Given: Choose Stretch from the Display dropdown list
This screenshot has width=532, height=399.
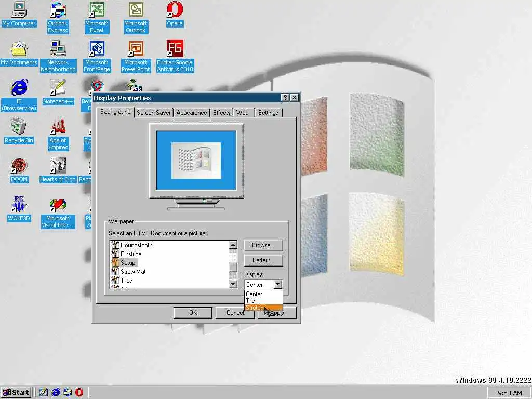Looking at the screenshot, I should (x=263, y=308).
